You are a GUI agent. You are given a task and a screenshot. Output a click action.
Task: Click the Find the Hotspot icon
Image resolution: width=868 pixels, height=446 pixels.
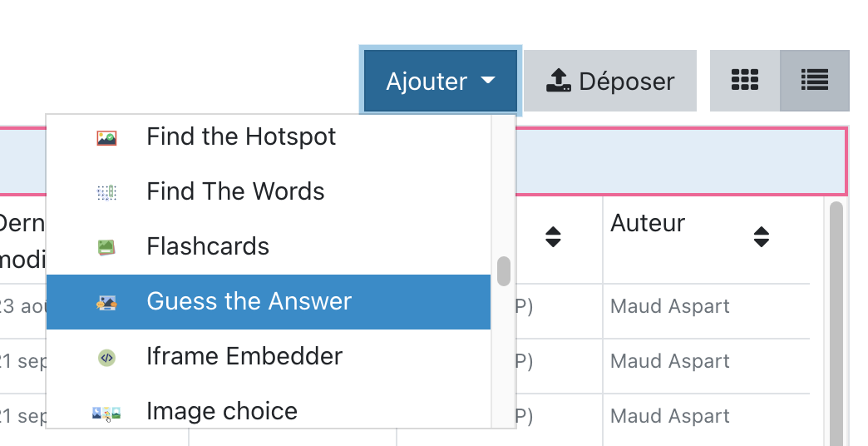(x=106, y=137)
